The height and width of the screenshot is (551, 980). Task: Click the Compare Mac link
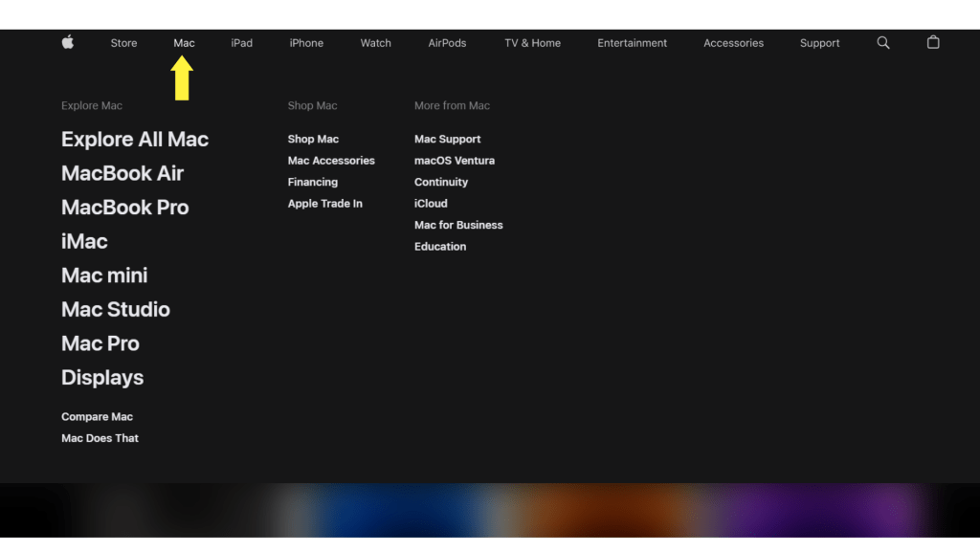tap(97, 417)
